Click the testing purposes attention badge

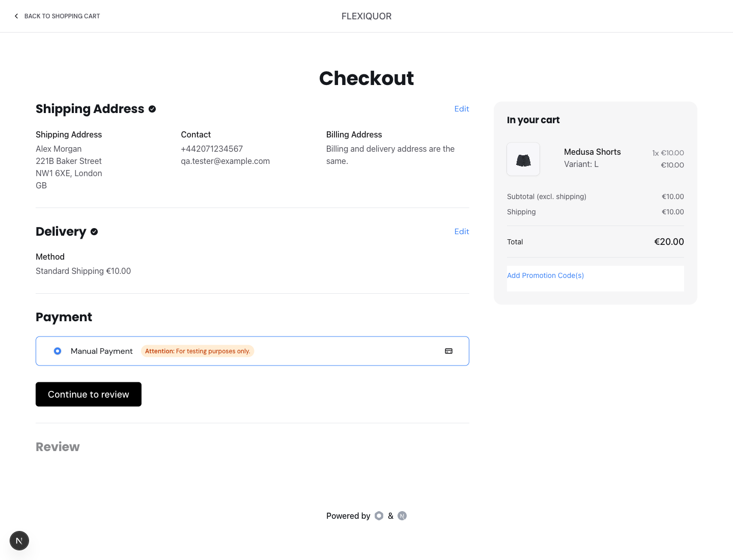click(198, 351)
